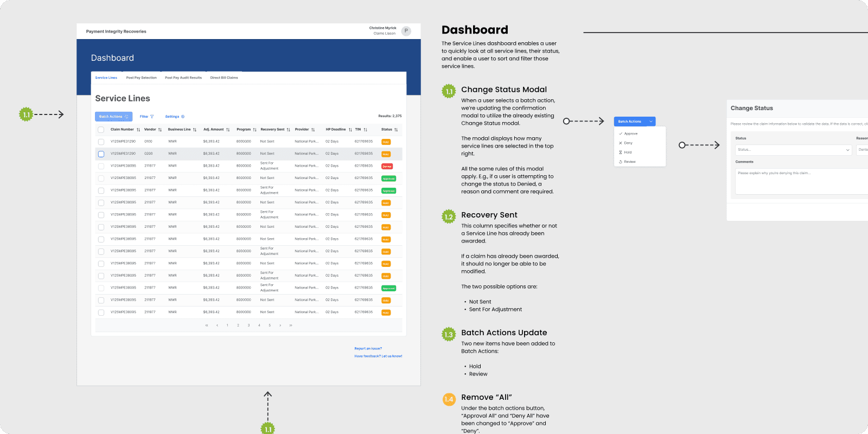Open the user avatar 'P' icon
The height and width of the screenshot is (434, 868).
tap(406, 31)
